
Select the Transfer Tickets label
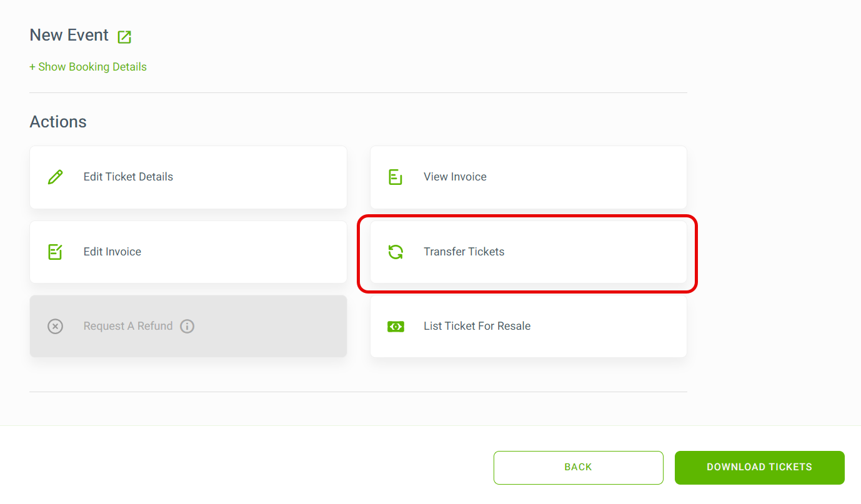464,252
